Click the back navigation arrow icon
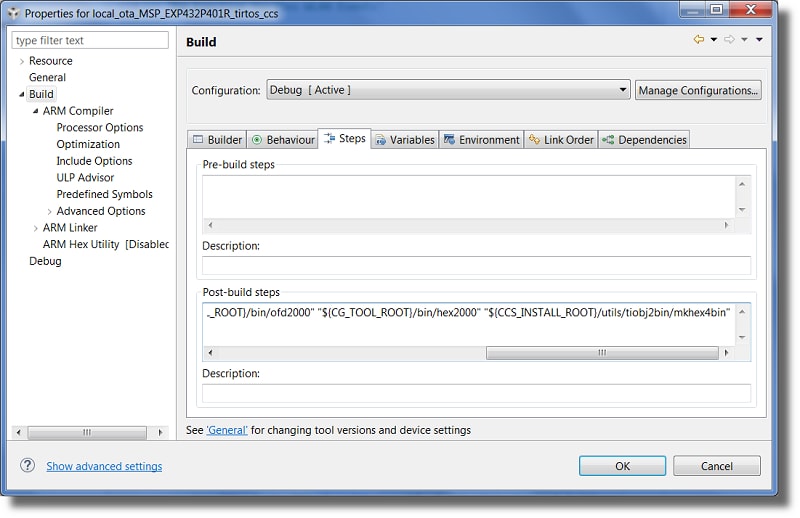This screenshot has width=800, height=518. 698,40
